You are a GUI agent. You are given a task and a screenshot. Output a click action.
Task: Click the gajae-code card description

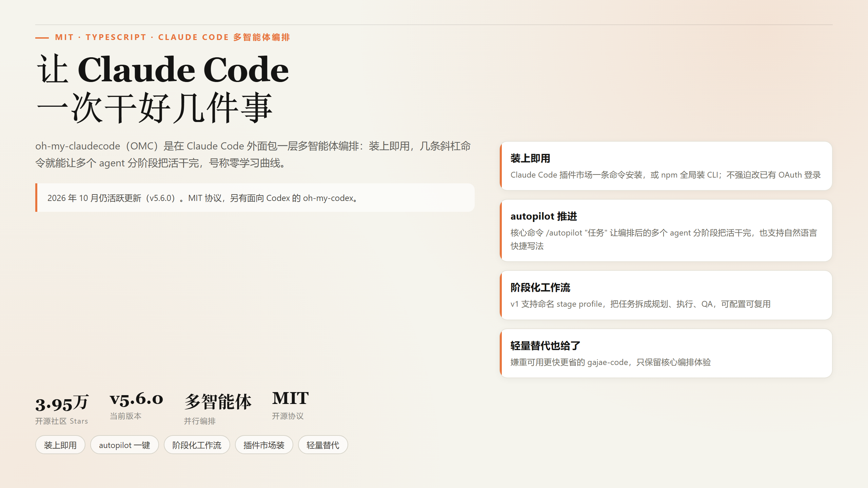pos(611,362)
